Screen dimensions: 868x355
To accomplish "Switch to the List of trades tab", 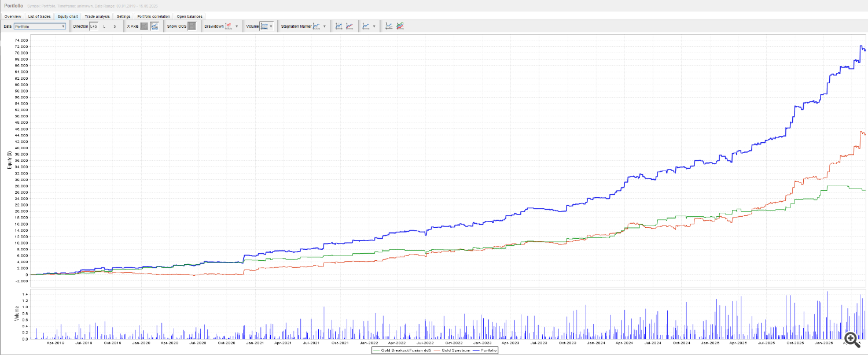I will 39,16.
